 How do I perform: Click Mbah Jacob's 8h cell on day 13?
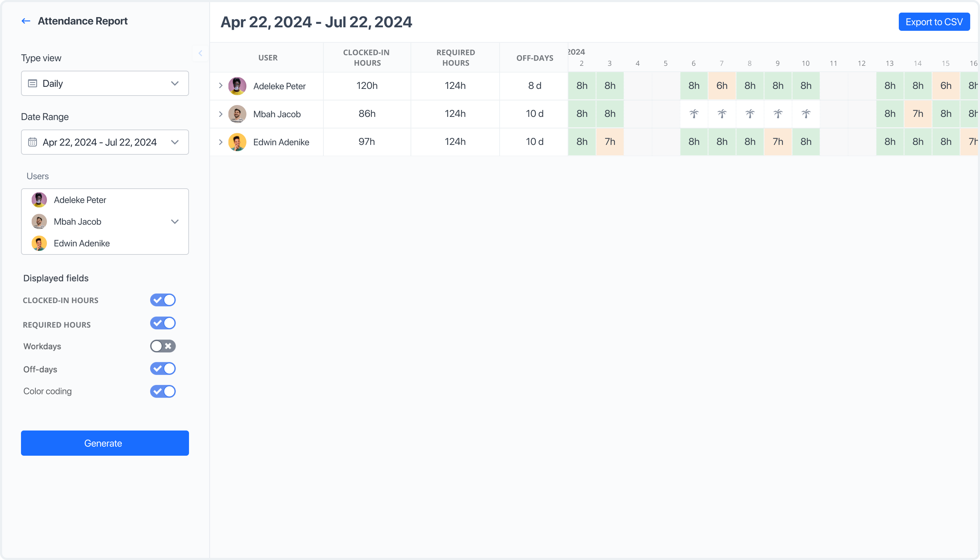tap(890, 114)
